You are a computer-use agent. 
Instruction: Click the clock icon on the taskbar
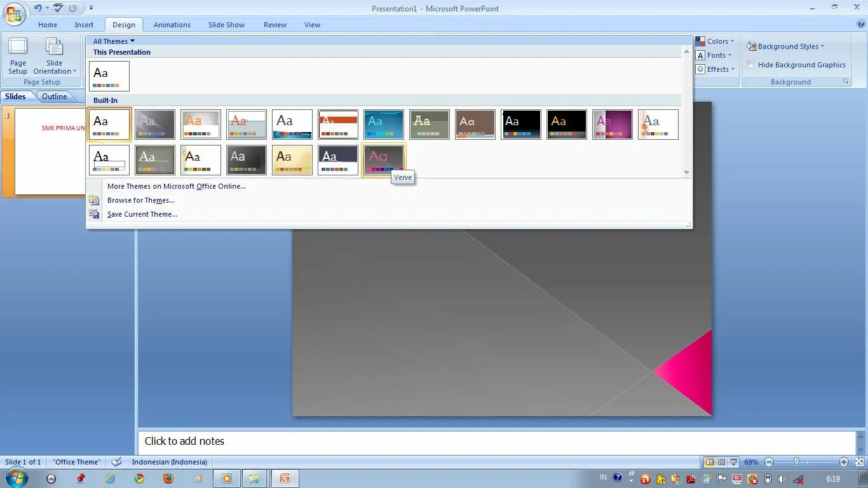point(51,478)
